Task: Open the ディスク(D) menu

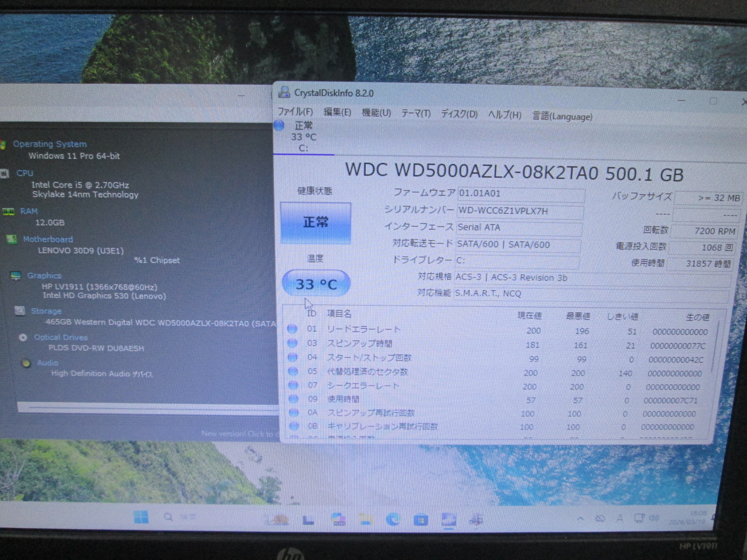Action: [459, 114]
